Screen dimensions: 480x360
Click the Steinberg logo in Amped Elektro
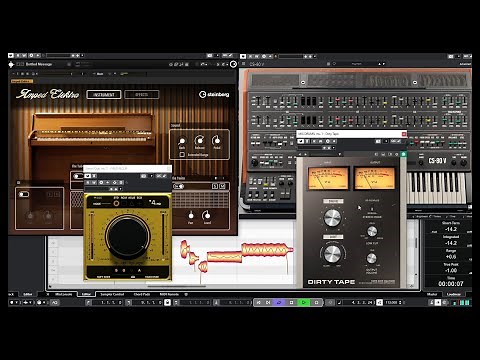pyautogui.click(x=214, y=94)
